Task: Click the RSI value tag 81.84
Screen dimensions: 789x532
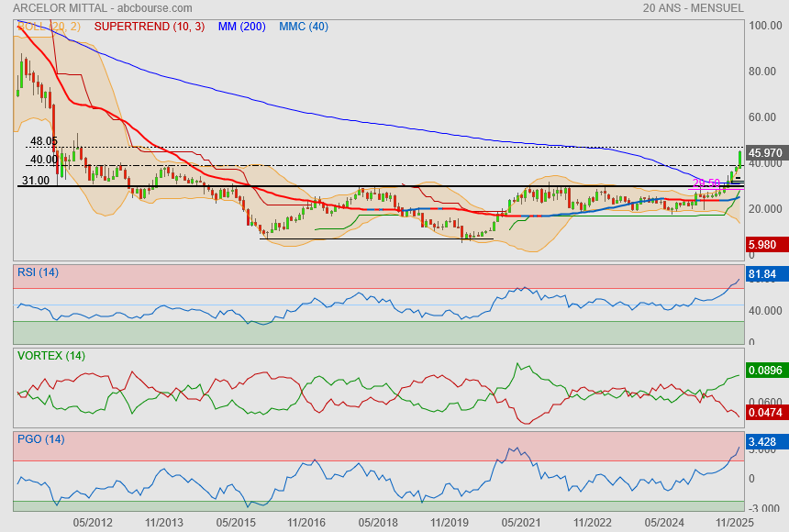Action: [763, 274]
